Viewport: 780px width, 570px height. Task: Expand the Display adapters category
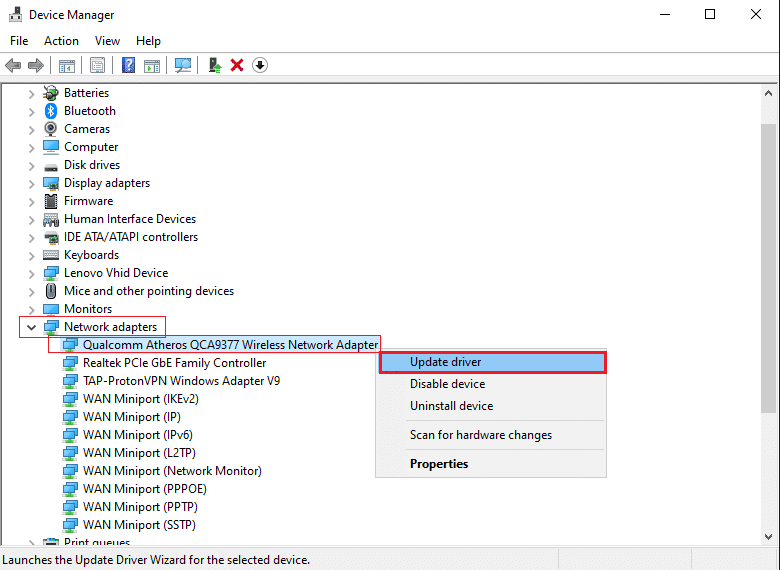click(x=31, y=183)
